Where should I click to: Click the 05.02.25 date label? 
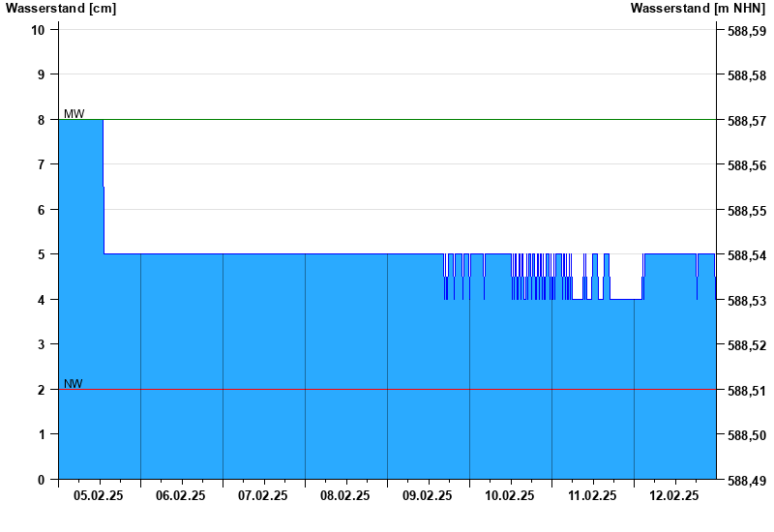99,495
